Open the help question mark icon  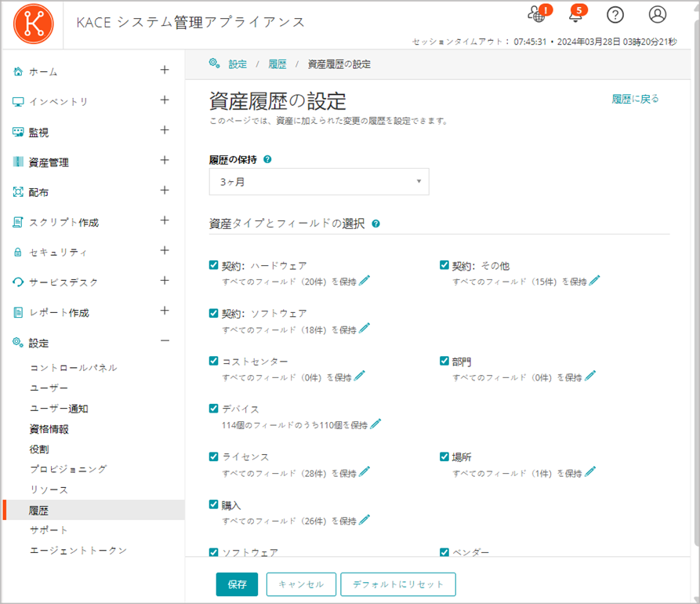(x=616, y=15)
